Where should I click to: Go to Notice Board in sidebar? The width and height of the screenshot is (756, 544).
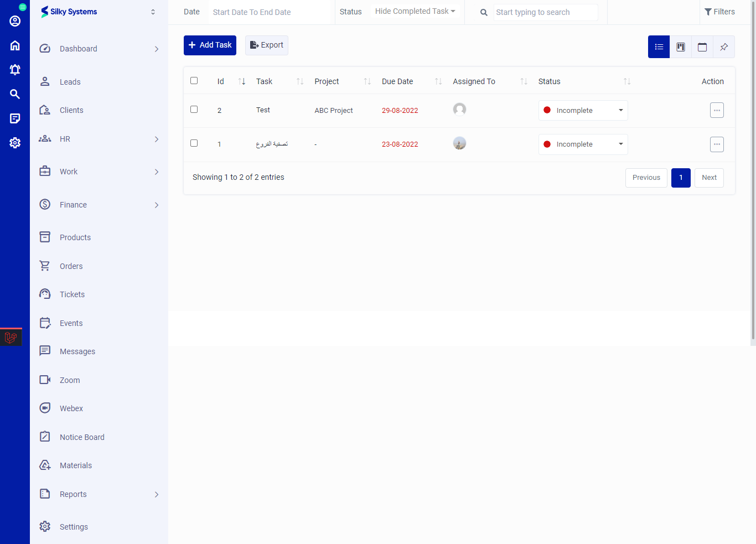click(x=82, y=437)
